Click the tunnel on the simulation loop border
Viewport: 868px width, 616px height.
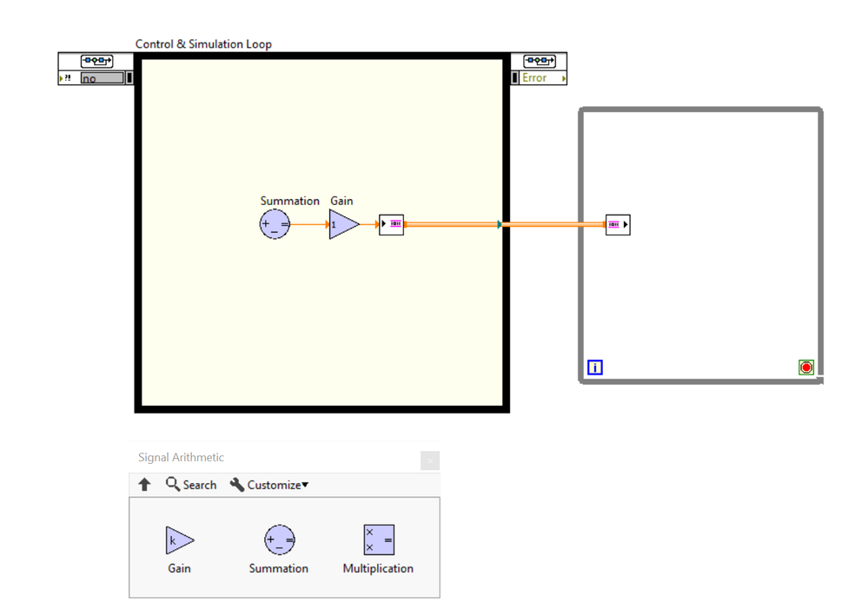coord(500,224)
